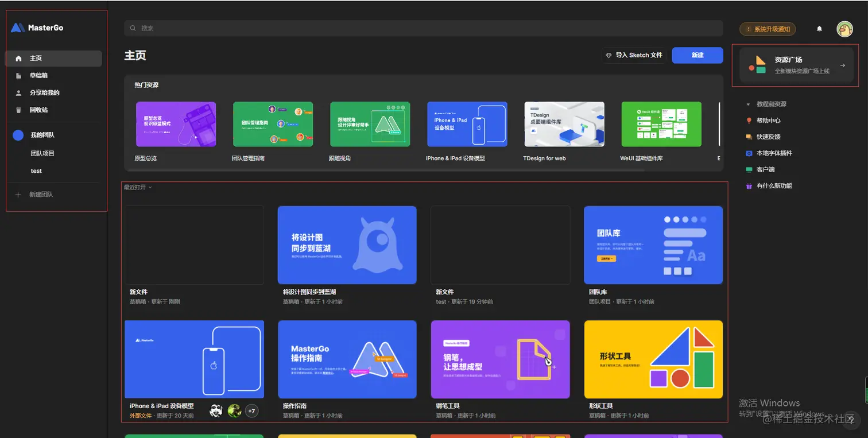The height and width of the screenshot is (438, 868).
Task: Click the 帮助中心 help icon
Action: tap(749, 121)
